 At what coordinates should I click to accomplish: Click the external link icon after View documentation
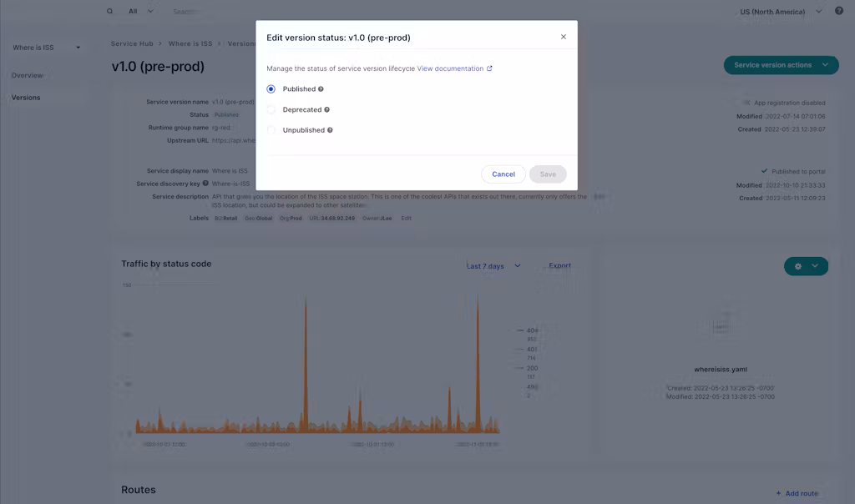point(489,68)
